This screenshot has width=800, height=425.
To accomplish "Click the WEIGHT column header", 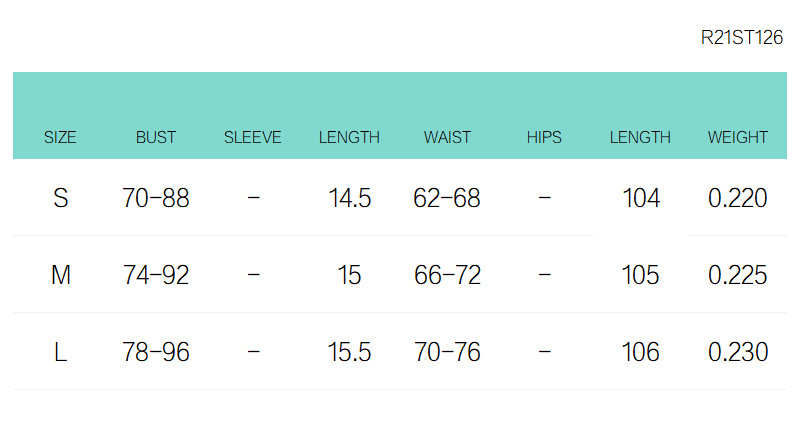I will tap(738, 138).
